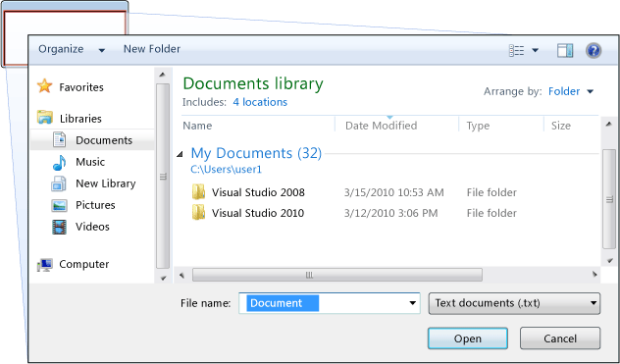Open the Text documents (.txt) file type dropdown

[514, 303]
